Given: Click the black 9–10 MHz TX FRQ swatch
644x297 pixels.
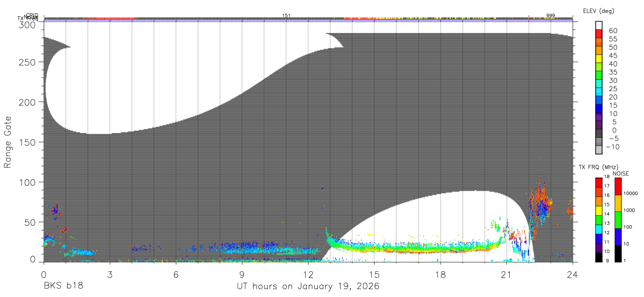Looking at the screenshot, I should [x=599, y=257].
